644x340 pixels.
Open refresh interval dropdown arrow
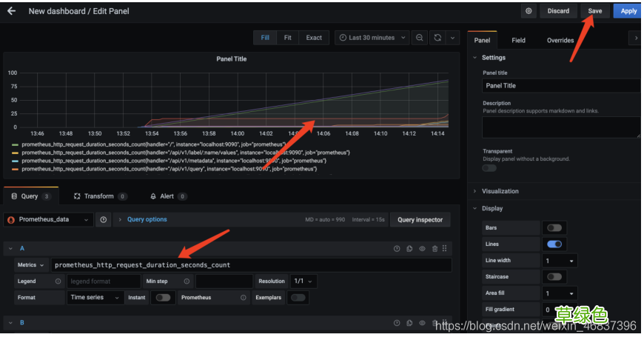(x=452, y=38)
